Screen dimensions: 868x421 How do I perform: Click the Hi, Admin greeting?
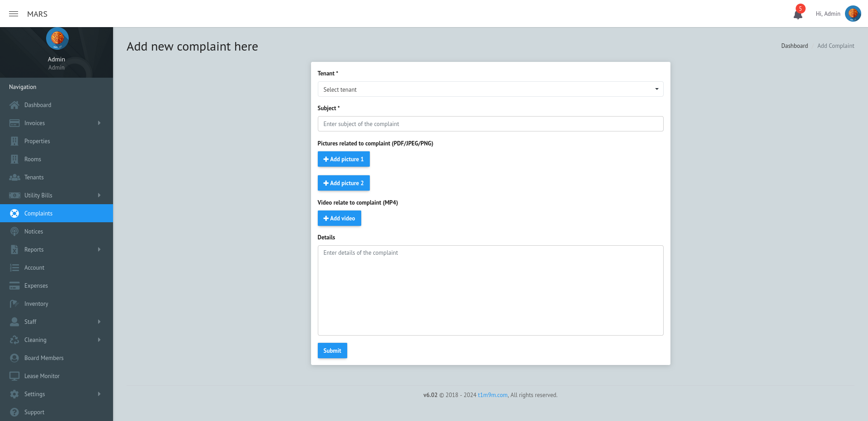tap(828, 14)
